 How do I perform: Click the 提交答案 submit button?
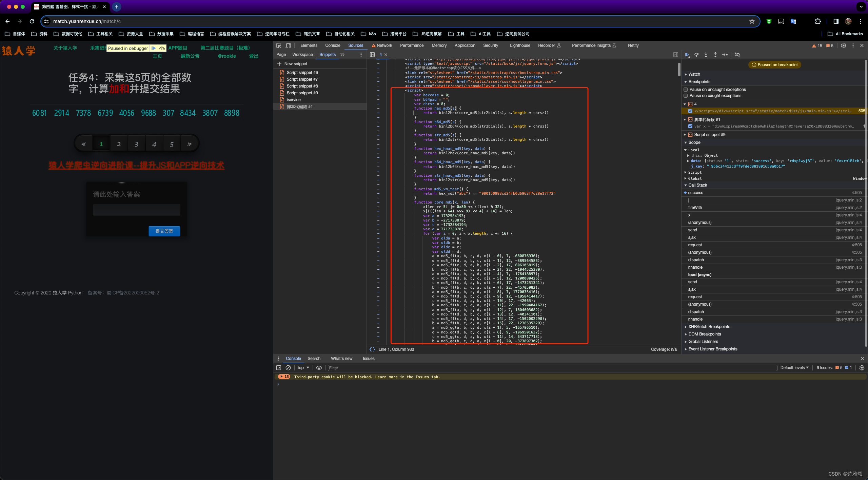[x=164, y=231]
